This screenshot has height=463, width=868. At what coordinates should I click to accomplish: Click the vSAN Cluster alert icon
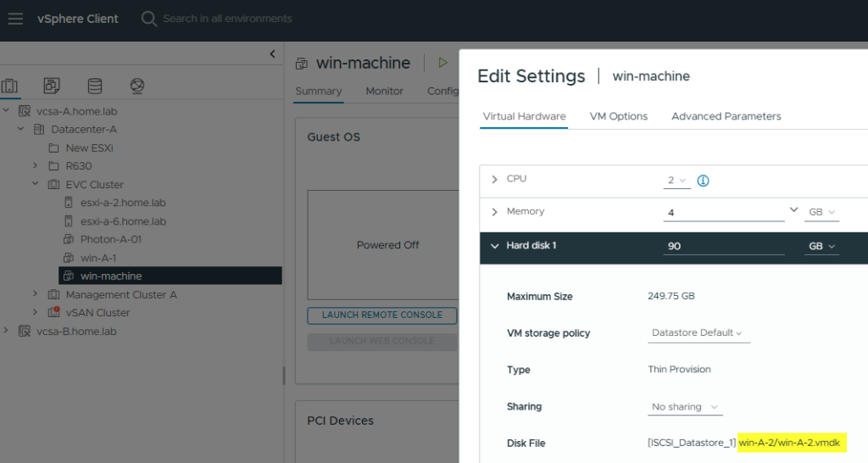pyautogui.click(x=53, y=312)
